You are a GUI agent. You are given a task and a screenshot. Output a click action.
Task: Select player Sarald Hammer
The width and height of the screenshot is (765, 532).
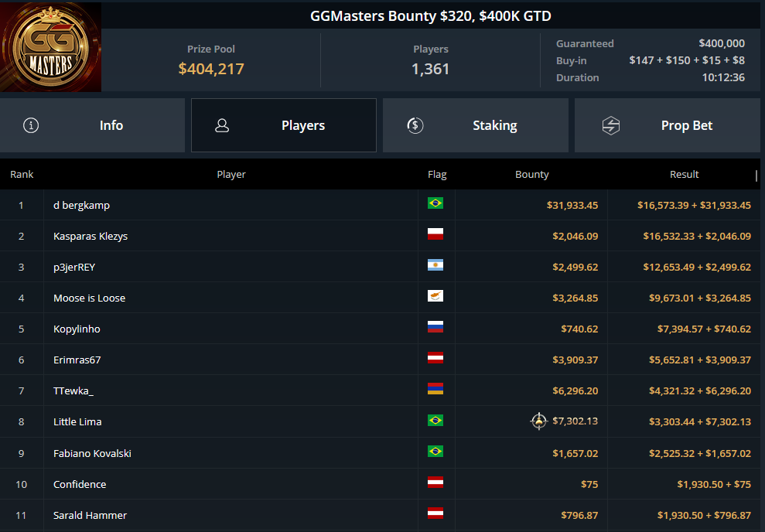pyautogui.click(x=91, y=515)
